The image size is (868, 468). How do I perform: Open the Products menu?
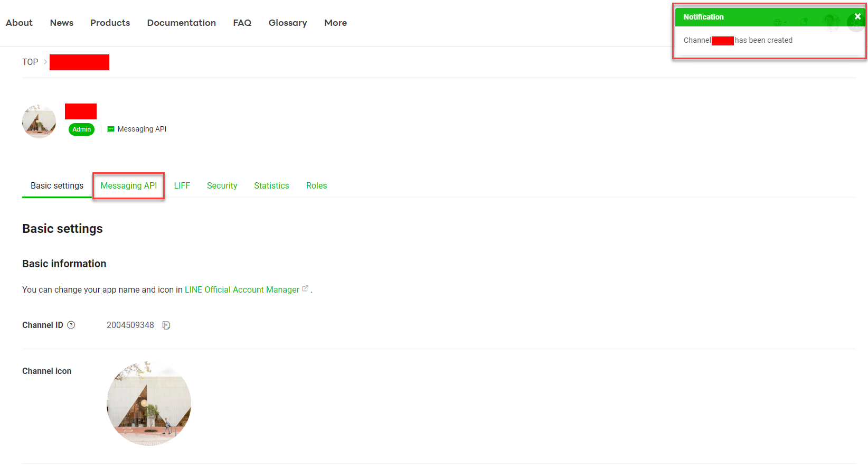[x=110, y=23]
